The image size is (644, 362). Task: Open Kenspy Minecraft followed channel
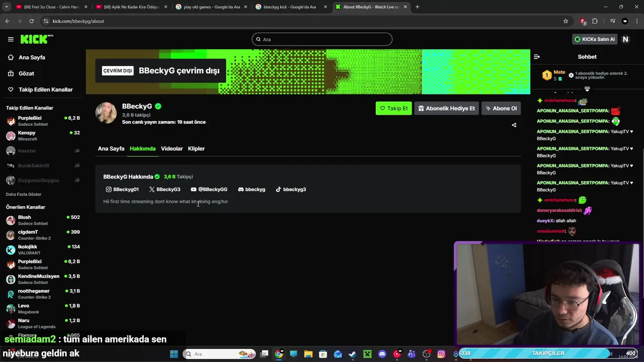click(43, 136)
